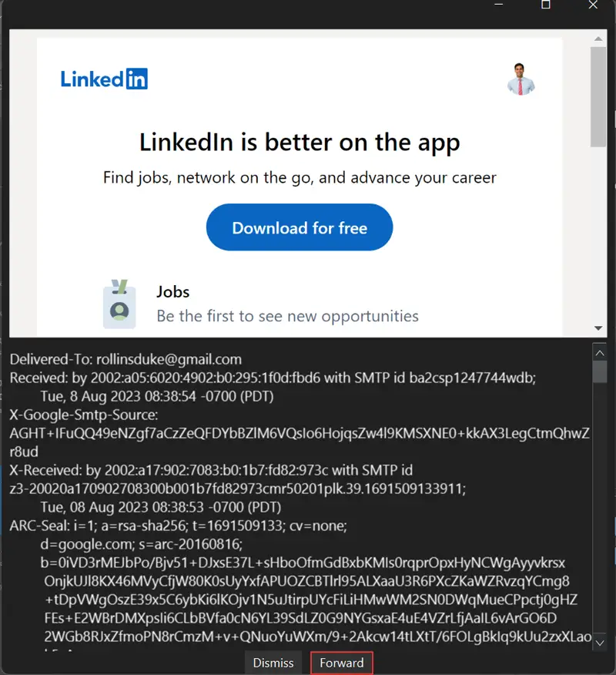
Task: Close the window with the X button
Action: [x=592, y=5]
